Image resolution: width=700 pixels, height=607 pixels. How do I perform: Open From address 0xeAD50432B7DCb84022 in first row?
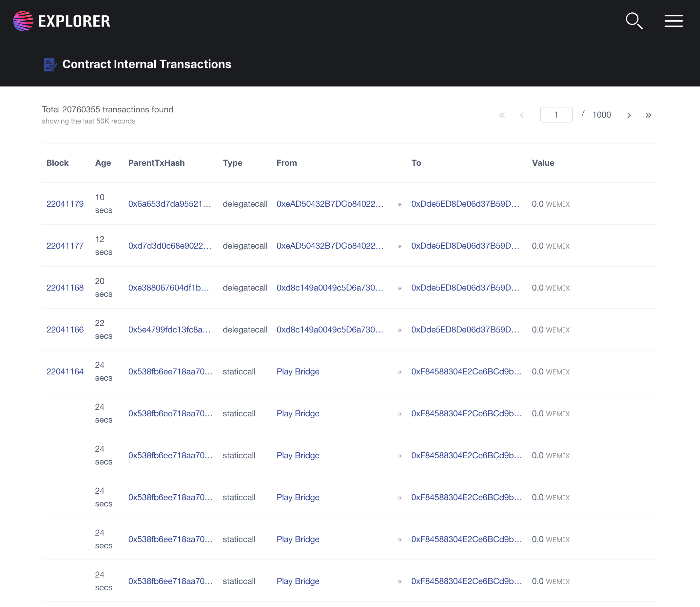330,204
